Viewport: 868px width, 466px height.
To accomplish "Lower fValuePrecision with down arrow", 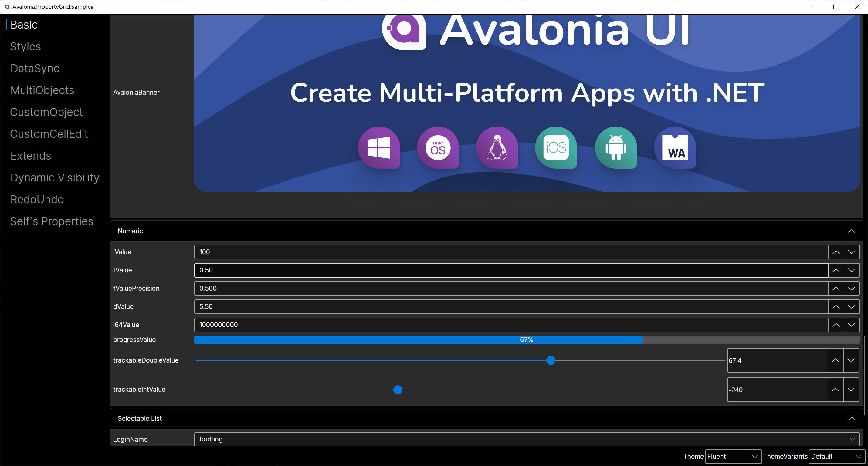I will tap(852, 289).
